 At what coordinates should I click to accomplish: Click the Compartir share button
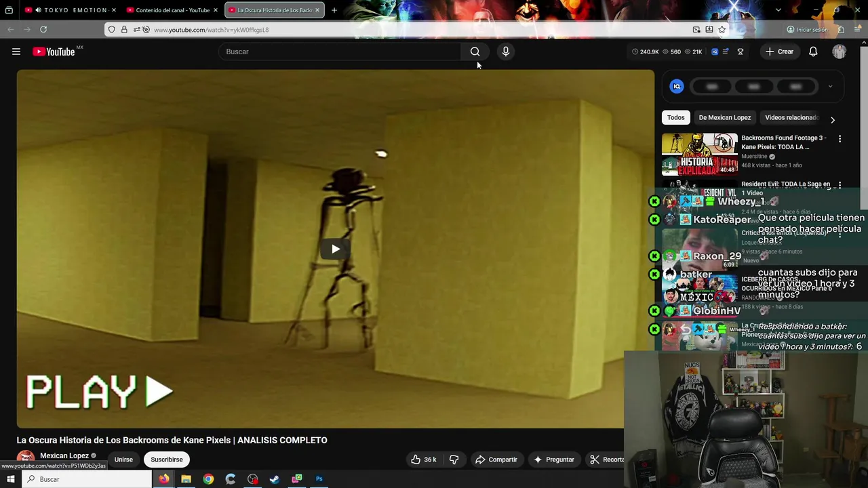496,460
